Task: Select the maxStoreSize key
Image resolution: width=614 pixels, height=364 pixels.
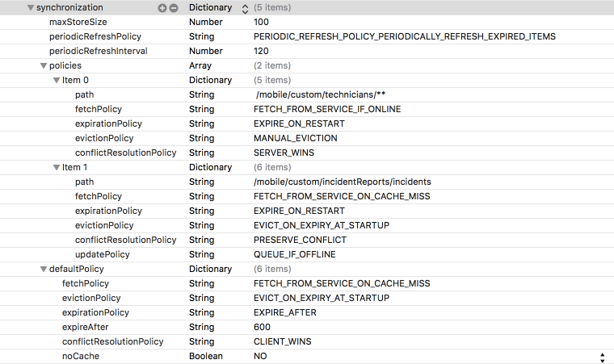Action: [78, 22]
